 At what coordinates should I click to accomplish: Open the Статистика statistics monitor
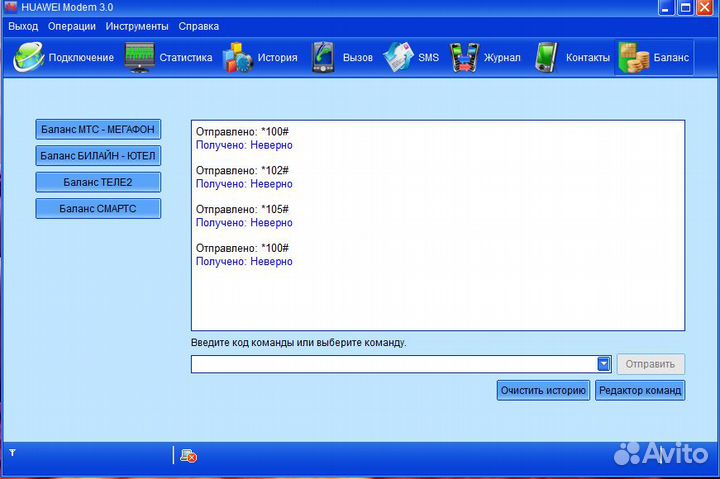point(170,58)
